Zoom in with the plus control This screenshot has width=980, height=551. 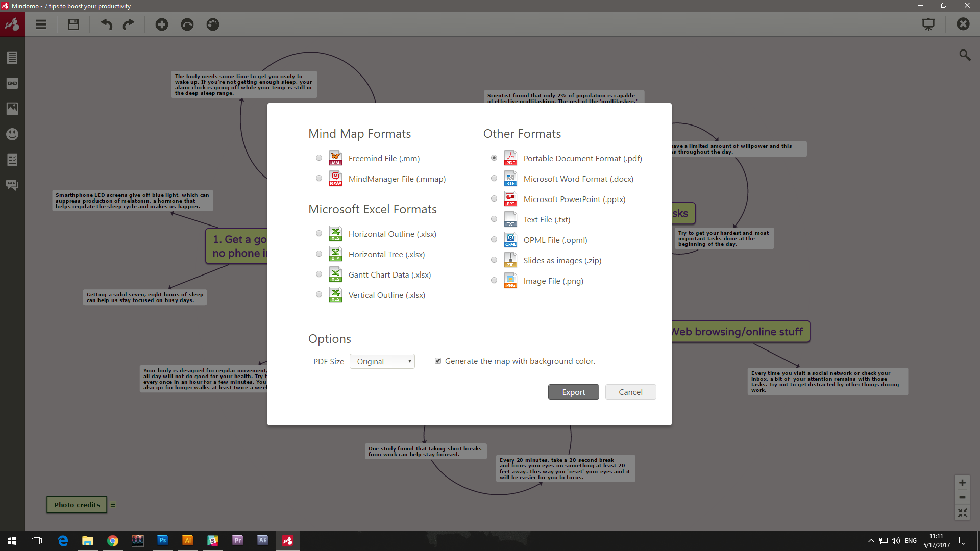tap(962, 483)
